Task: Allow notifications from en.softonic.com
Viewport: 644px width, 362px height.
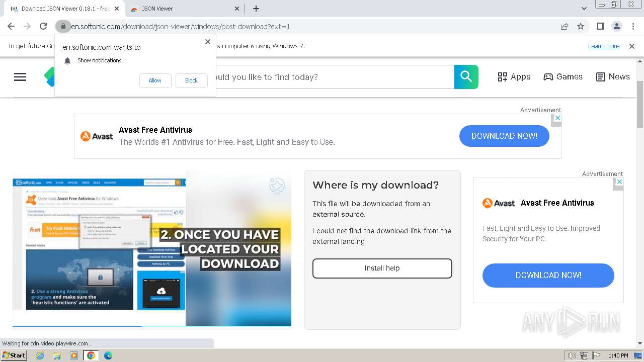Action: (x=155, y=80)
